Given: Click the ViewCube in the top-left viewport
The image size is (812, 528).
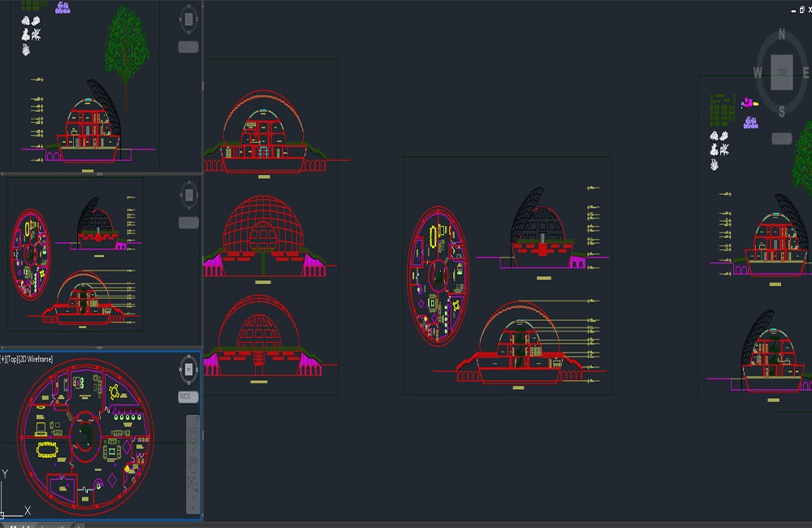Looking at the screenshot, I should (x=188, y=19).
